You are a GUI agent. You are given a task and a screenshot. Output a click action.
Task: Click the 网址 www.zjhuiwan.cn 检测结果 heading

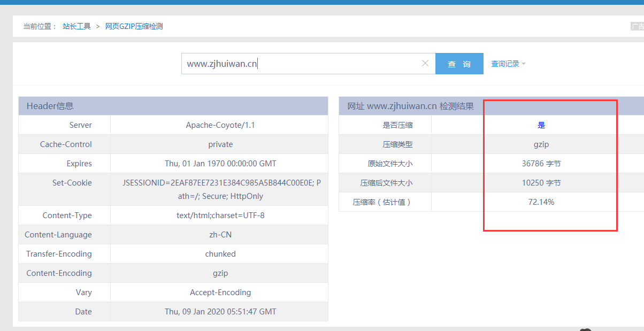pos(411,106)
